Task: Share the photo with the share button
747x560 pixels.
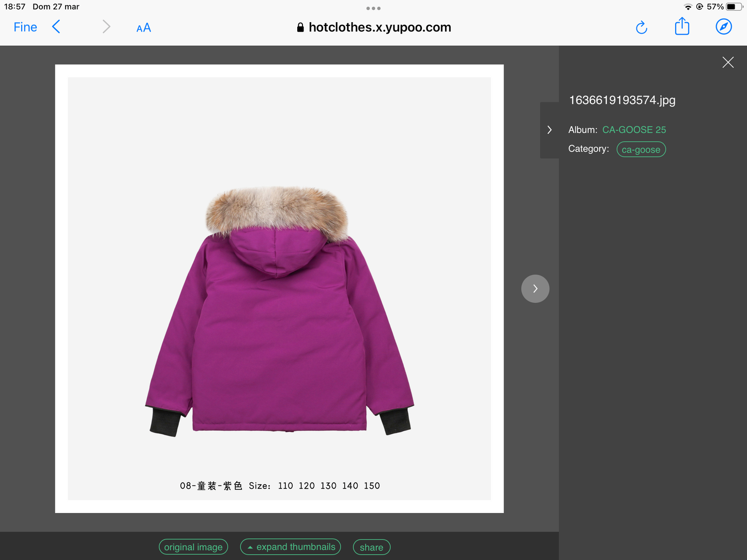Action: click(x=371, y=547)
